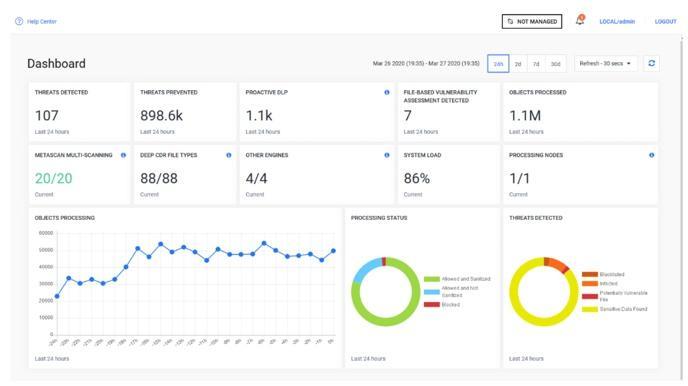688x386 pixels.
Task: Click the Objects Processed value 1.1M
Action: [x=525, y=116]
